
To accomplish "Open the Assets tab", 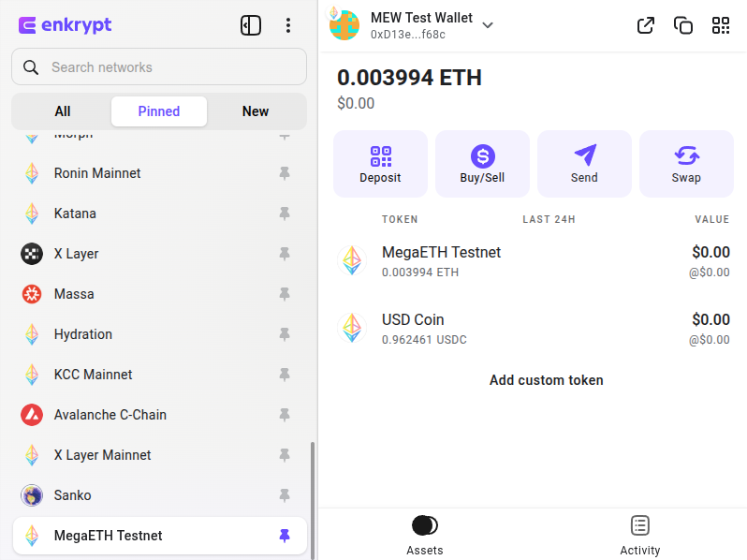I will point(424,536).
